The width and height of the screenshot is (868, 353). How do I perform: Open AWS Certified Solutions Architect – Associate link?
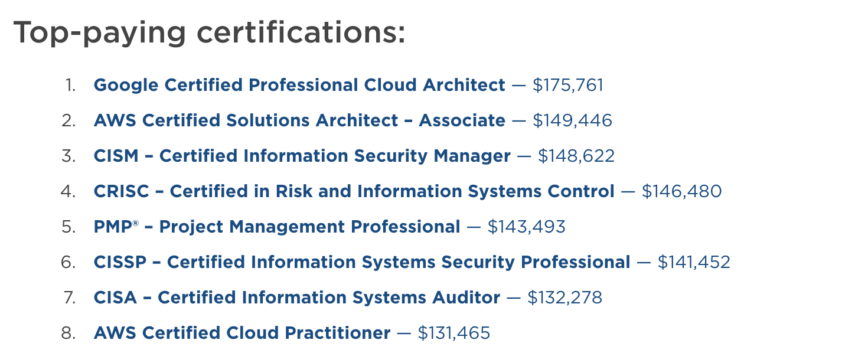pyautogui.click(x=299, y=121)
